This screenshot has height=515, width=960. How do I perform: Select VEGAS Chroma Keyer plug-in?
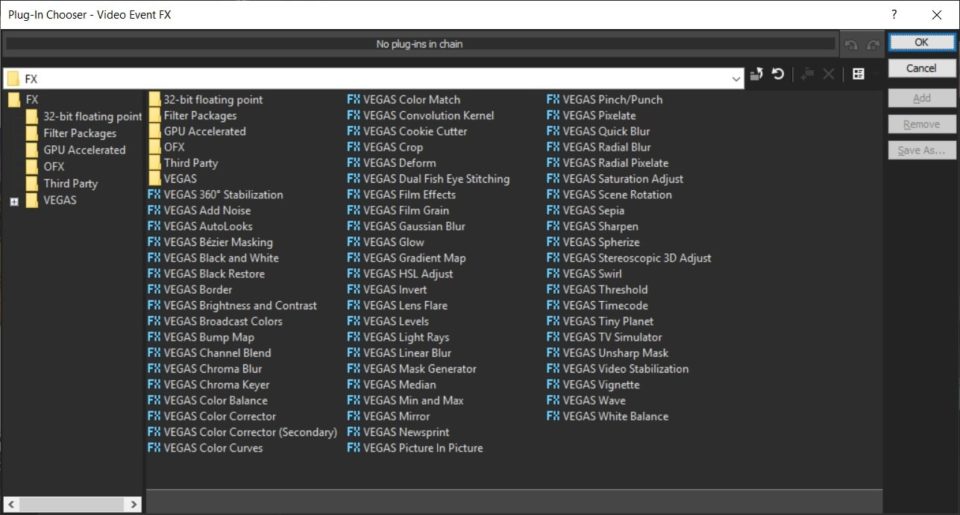pyautogui.click(x=209, y=385)
